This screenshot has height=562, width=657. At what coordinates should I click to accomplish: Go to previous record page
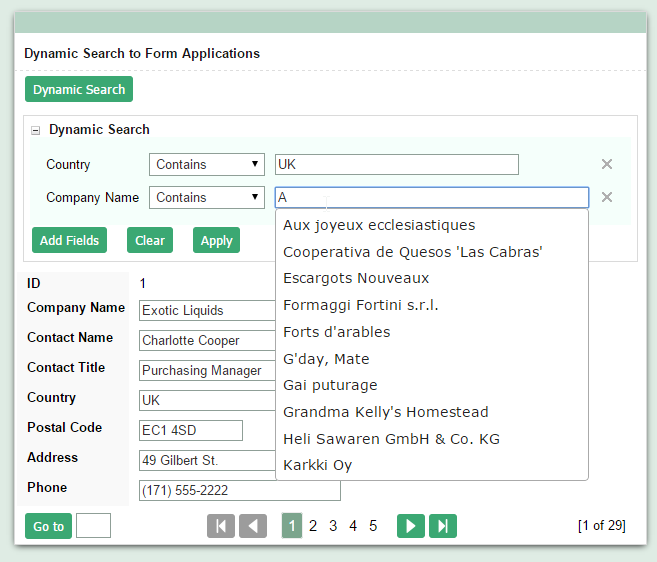click(x=253, y=526)
